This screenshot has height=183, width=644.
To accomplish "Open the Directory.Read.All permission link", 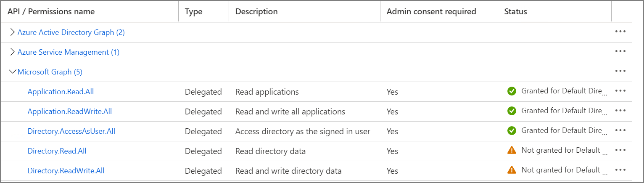I will 57,151.
